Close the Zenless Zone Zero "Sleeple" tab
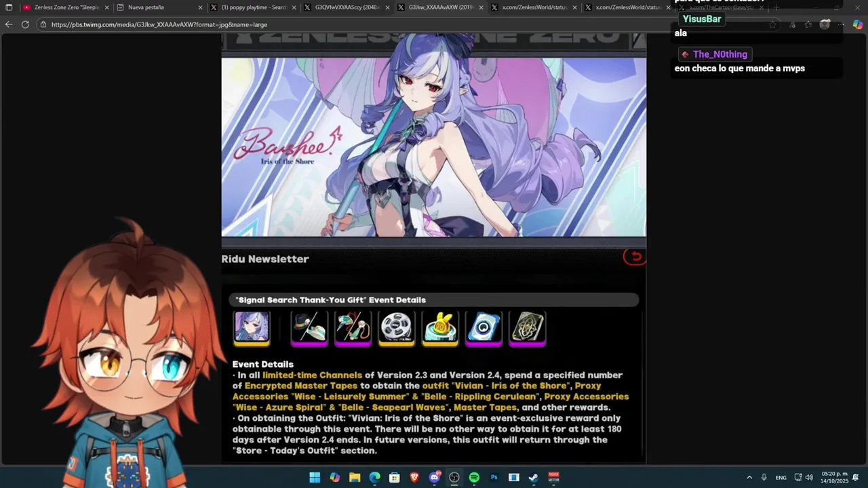868x488 pixels. coord(106,7)
